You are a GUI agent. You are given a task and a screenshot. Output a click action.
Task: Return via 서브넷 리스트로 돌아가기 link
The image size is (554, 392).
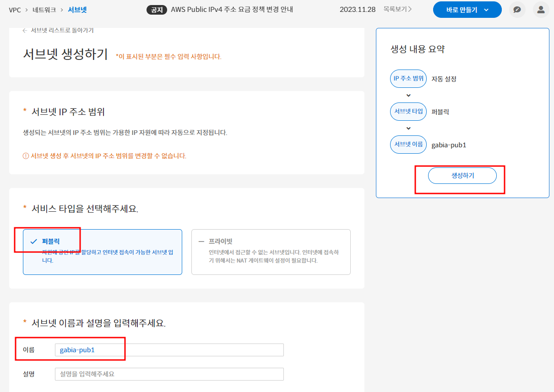[x=62, y=30]
